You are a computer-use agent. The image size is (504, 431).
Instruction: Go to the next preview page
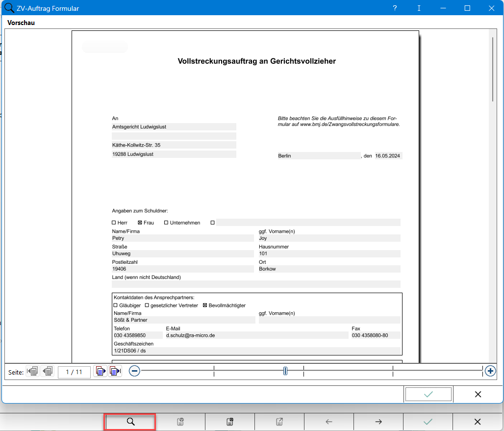101,372
